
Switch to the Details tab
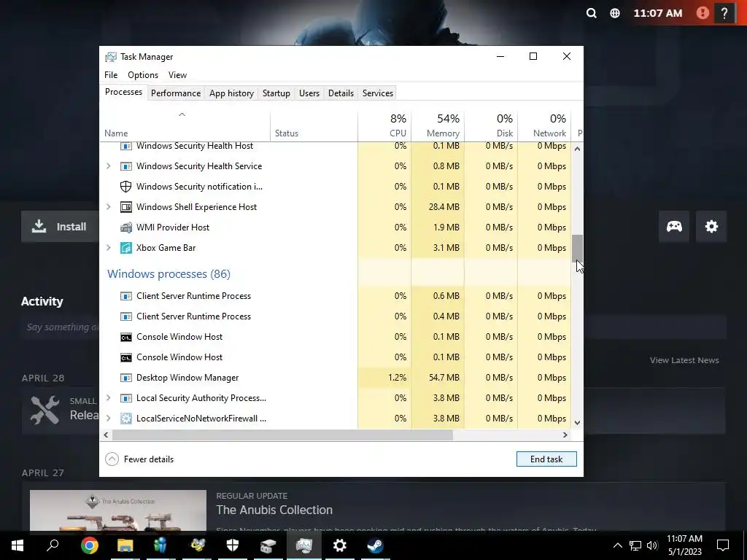[x=341, y=93]
